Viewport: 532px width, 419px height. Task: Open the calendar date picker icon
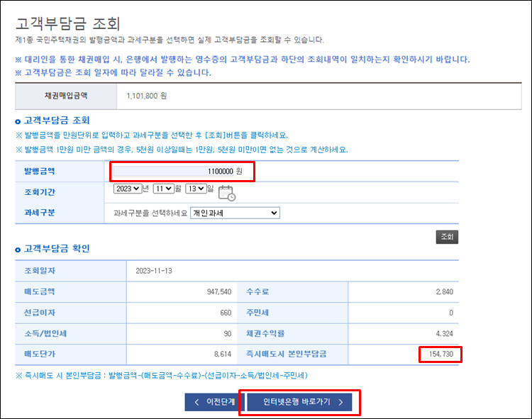click(227, 193)
